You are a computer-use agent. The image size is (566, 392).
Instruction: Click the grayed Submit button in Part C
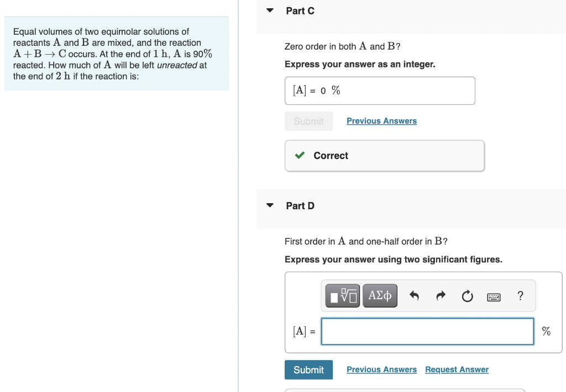(x=308, y=121)
